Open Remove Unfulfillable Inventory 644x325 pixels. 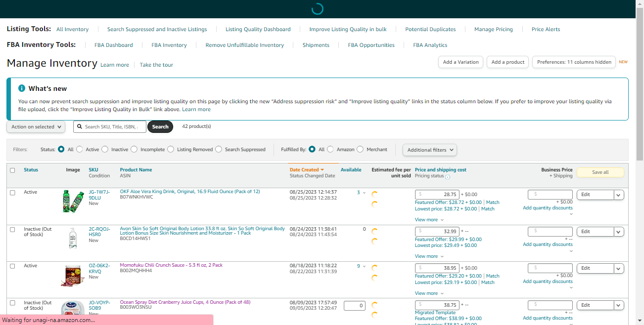click(x=245, y=45)
